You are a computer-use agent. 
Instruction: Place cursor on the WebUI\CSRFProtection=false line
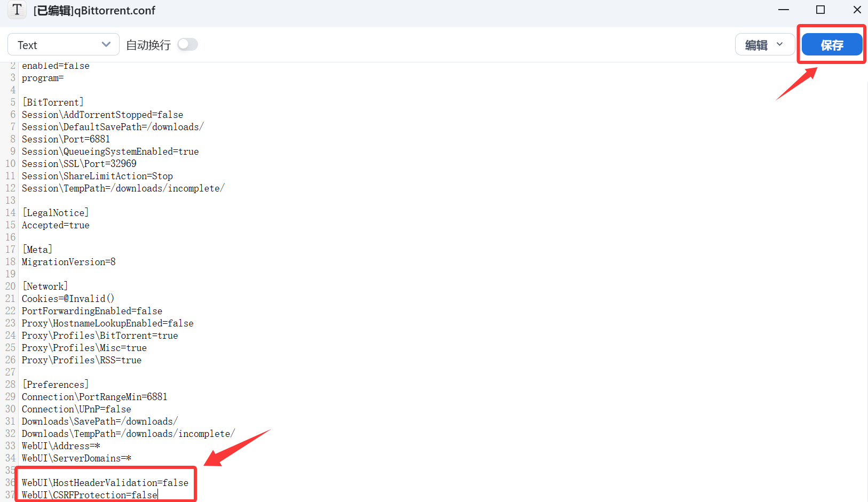(x=90, y=495)
